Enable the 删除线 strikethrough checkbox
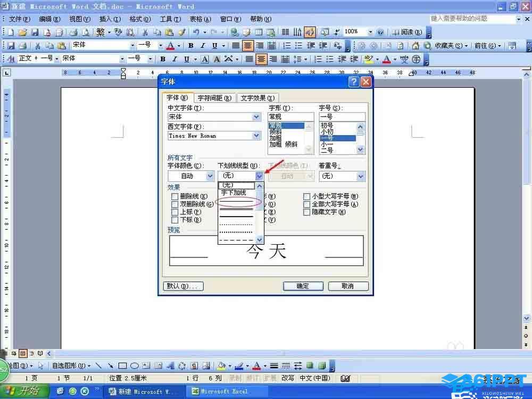This screenshot has width=532, height=399. [x=174, y=196]
